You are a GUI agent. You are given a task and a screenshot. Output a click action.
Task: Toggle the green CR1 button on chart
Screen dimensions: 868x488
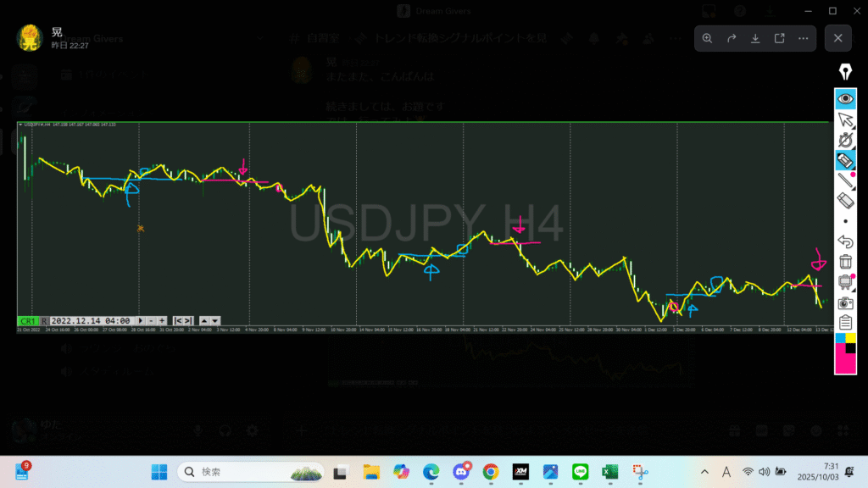pos(28,321)
